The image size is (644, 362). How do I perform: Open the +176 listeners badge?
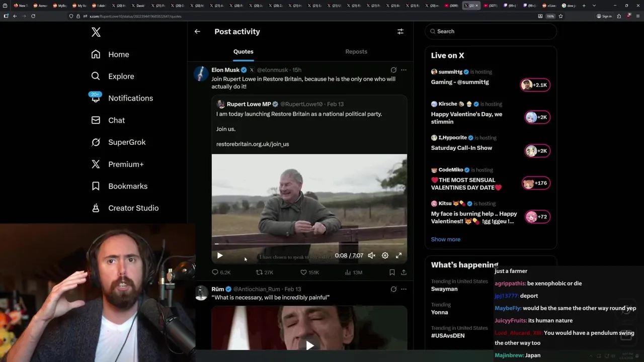pyautogui.click(x=536, y=183)
